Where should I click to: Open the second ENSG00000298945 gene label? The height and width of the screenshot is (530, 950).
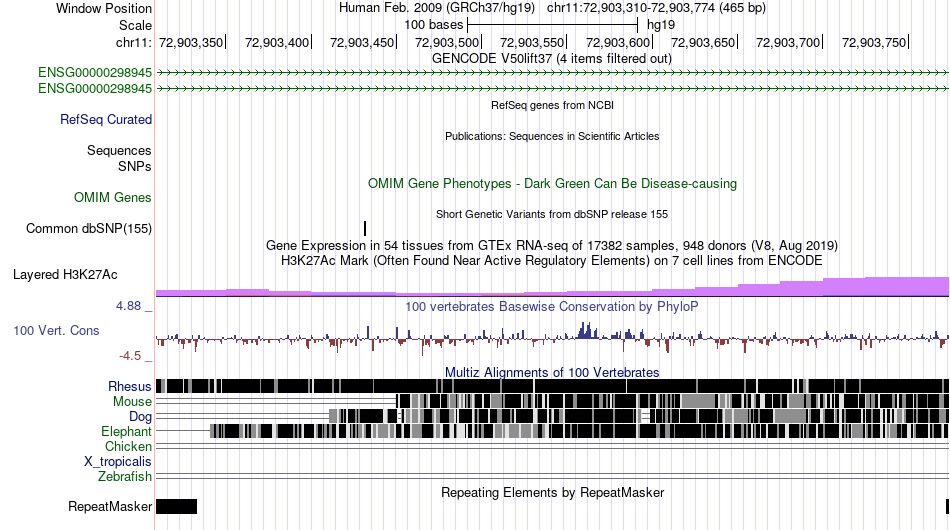(x=95, y=88)
